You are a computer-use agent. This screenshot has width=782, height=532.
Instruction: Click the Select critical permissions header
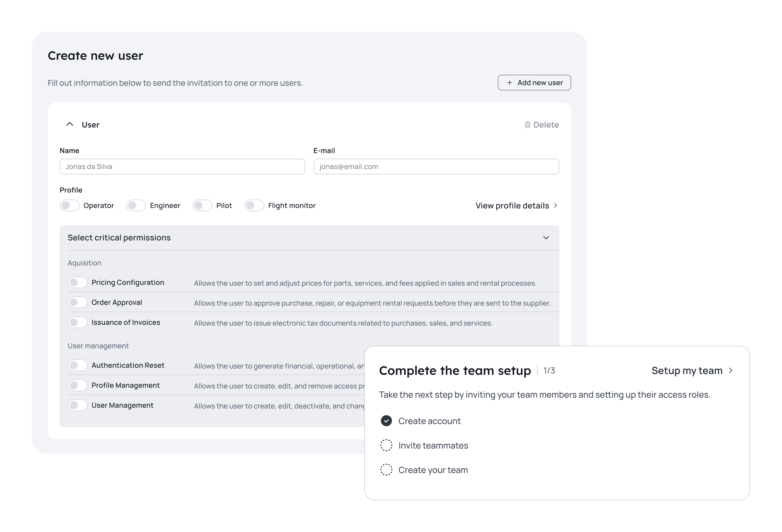pyautogui.click(x=119, y=238)
